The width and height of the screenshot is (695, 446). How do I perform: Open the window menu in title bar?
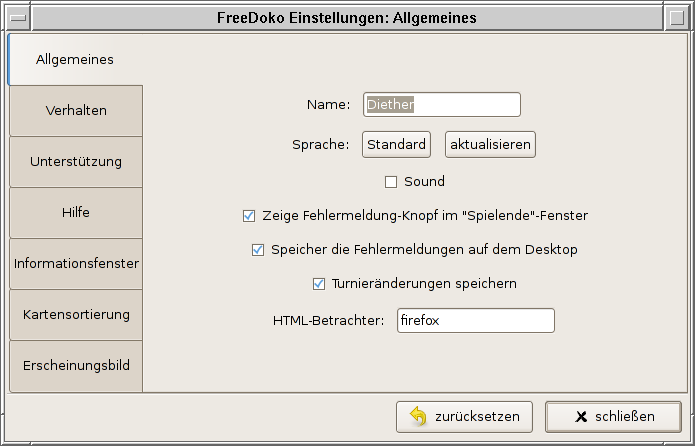click(x=16, y=17)
